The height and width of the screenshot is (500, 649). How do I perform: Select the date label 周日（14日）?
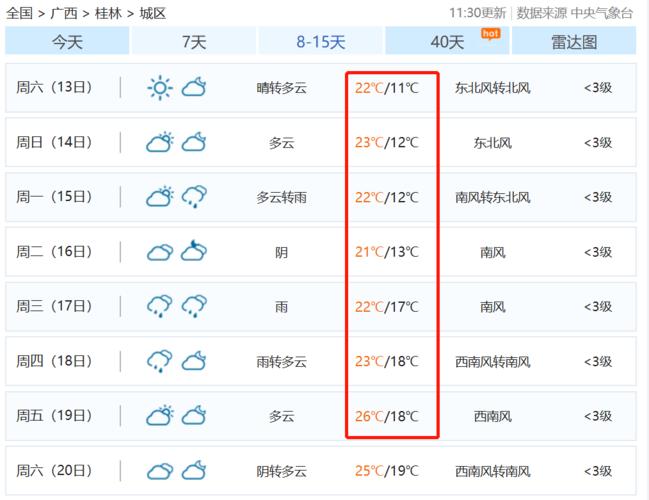tap(54, 142)
